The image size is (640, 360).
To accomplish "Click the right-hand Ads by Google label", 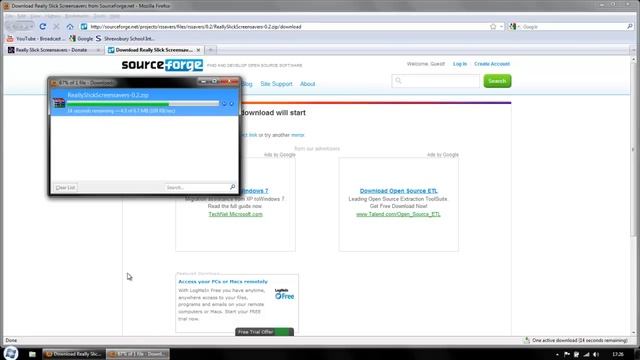I will pos(443,155).
